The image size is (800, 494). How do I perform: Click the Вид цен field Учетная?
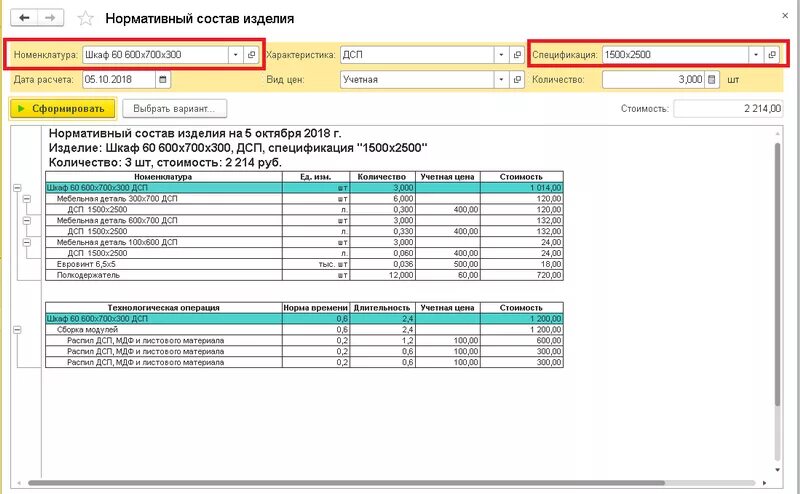[417, 80]
